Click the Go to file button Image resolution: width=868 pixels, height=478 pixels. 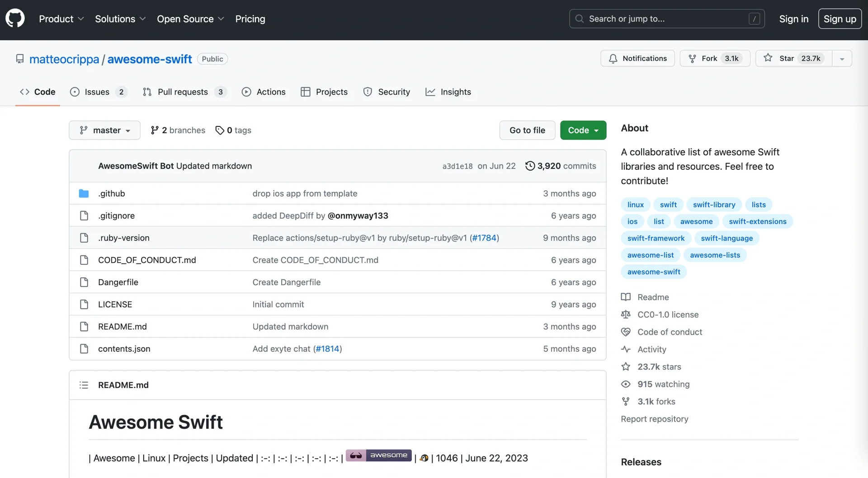527,130
